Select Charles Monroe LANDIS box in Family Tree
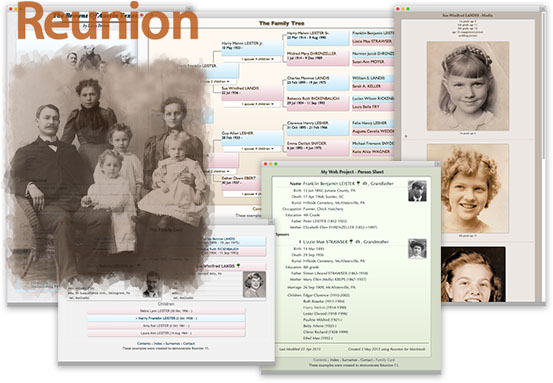The width and height of the screenshot is (553, 383). point(317,83)
